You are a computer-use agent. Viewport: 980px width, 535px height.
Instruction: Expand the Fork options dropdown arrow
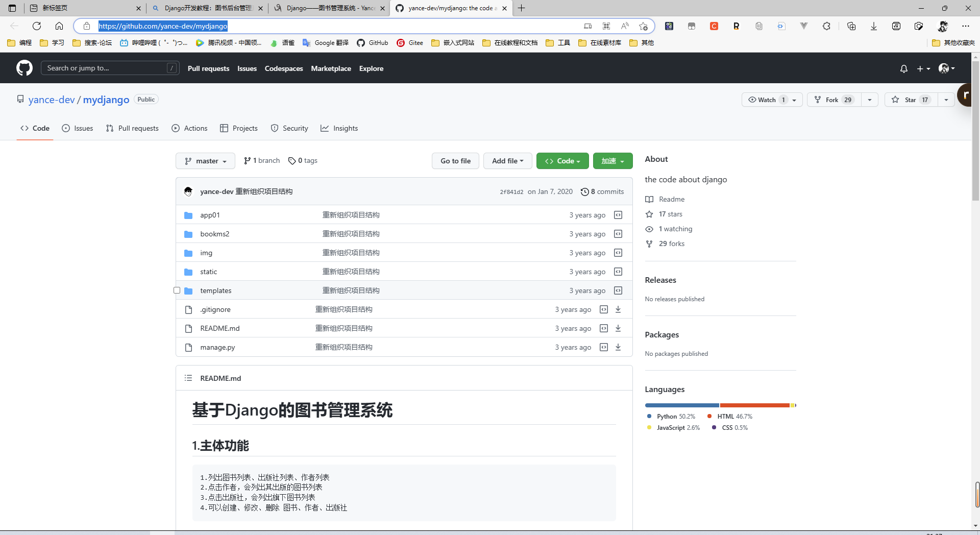pyautogui.click(x=870, y=100)
